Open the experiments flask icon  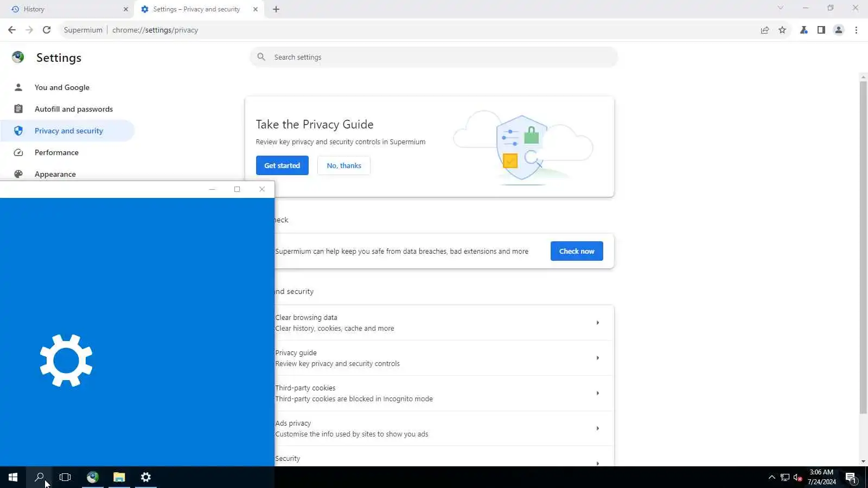click(x=804, y=30)
